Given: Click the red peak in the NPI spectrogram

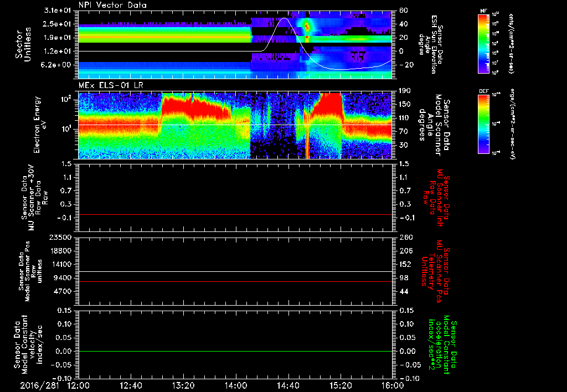Looking at the screenshot, I should [307, 27].
